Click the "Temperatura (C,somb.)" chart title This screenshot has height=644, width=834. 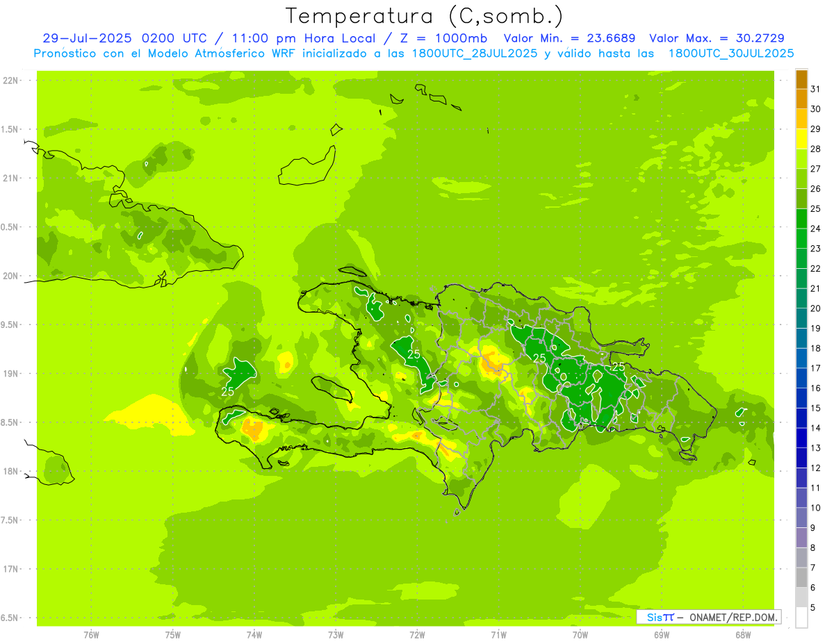(425, 16)
